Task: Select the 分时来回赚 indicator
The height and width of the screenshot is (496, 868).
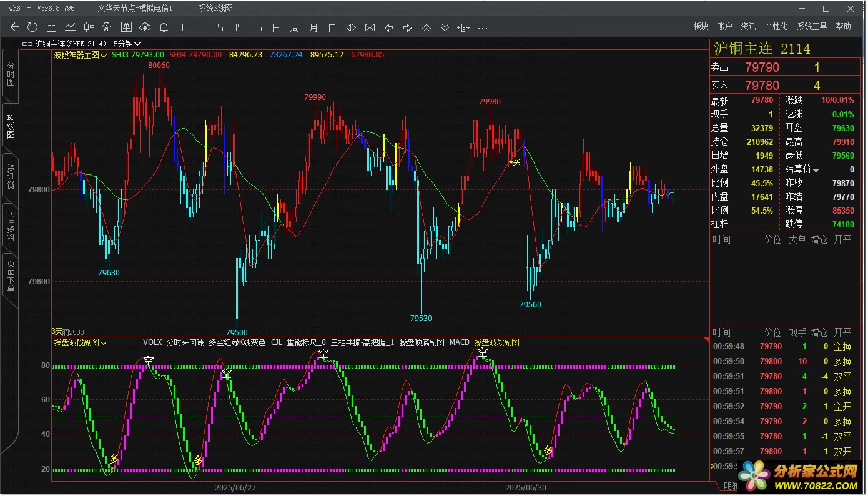Action: pyautogui.click(x=185, y=342)
